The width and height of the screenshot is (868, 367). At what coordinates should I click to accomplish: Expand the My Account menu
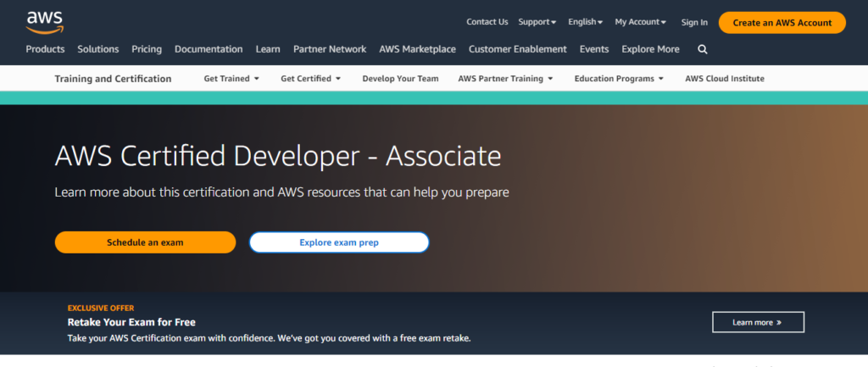640,22
